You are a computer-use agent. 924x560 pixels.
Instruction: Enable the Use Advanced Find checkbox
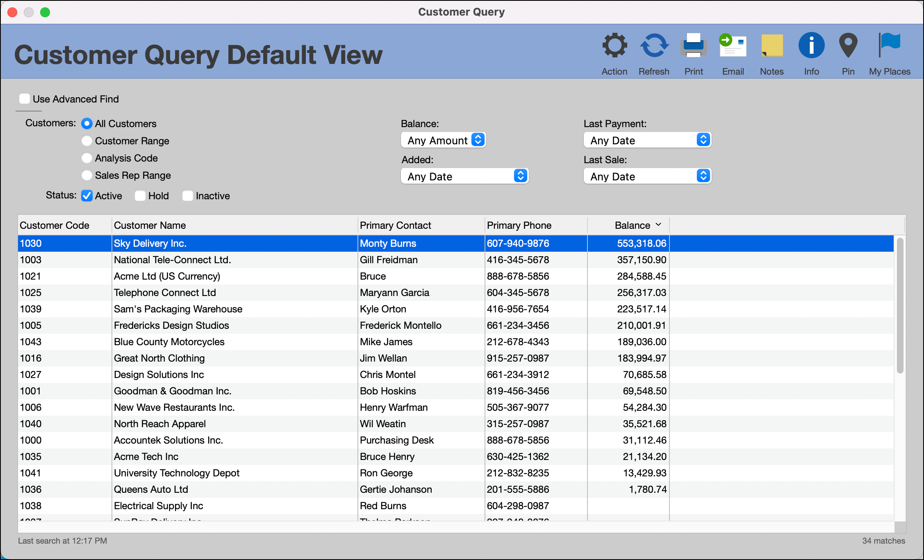25,99
